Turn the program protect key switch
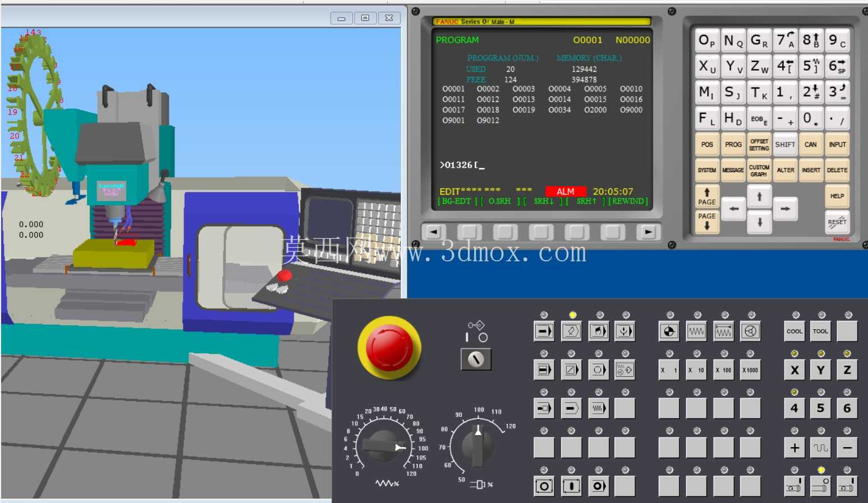The width and height of the screenshot is (868, 503). [x=476, y=359]
